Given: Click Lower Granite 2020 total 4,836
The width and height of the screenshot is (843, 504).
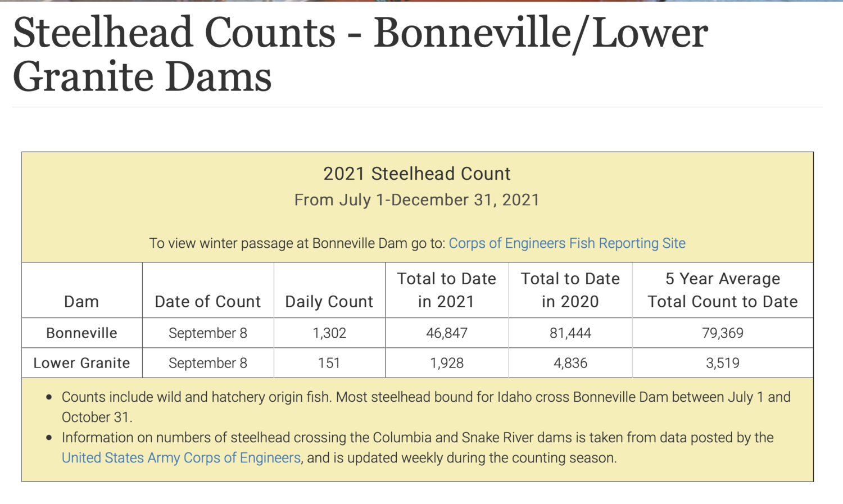Looking at the screenshot, I should pyautogui.click(x=570, y=363).
